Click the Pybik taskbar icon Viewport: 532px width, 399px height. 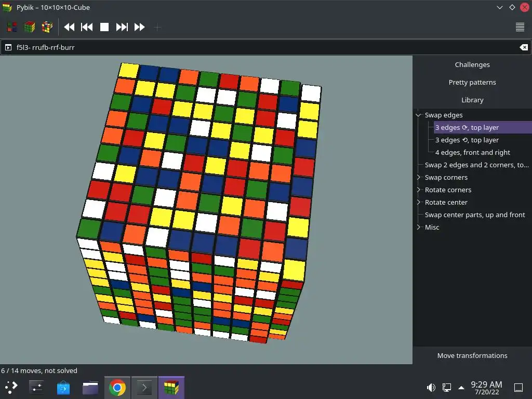coord(171,387)
